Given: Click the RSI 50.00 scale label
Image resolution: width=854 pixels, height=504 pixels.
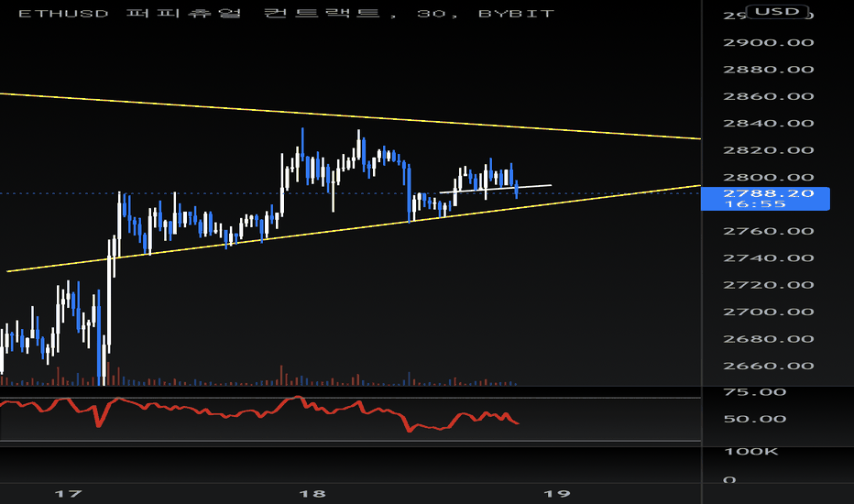Looking at the screenshot, I should 755,419.
